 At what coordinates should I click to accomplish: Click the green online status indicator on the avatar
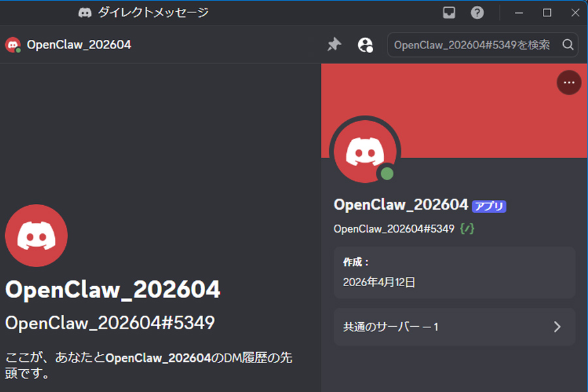click(x=386, y=172)
